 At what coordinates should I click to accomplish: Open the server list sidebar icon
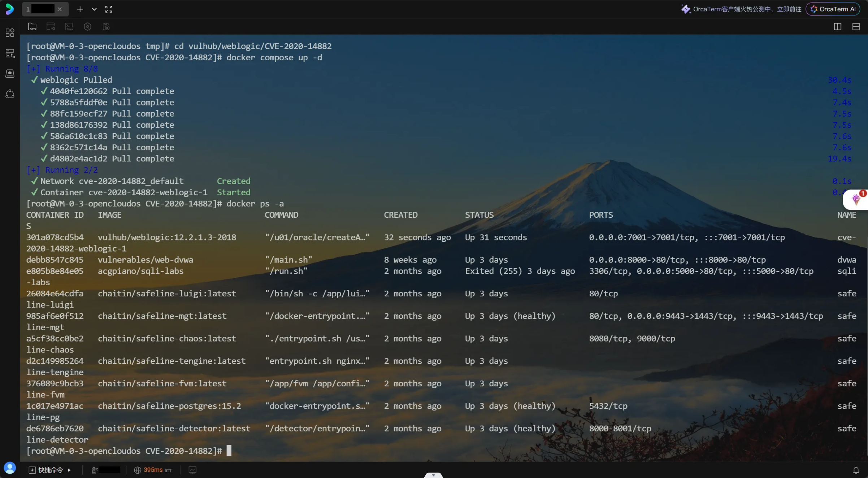[x=10, y=53]
